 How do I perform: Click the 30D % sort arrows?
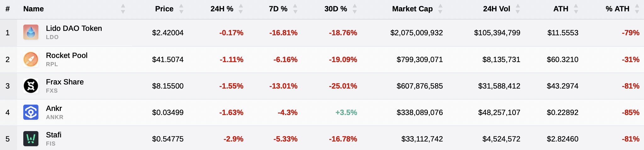[355, 9]
